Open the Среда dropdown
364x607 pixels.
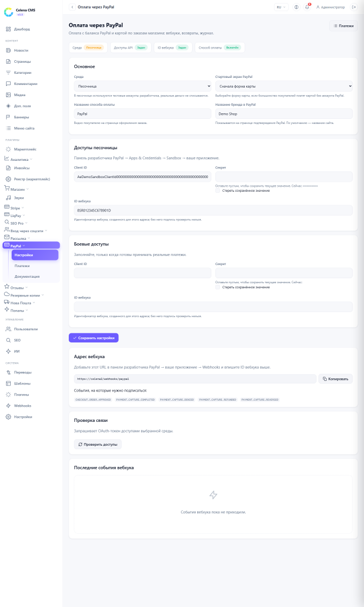pyautogui.click(x=143, y=86)
